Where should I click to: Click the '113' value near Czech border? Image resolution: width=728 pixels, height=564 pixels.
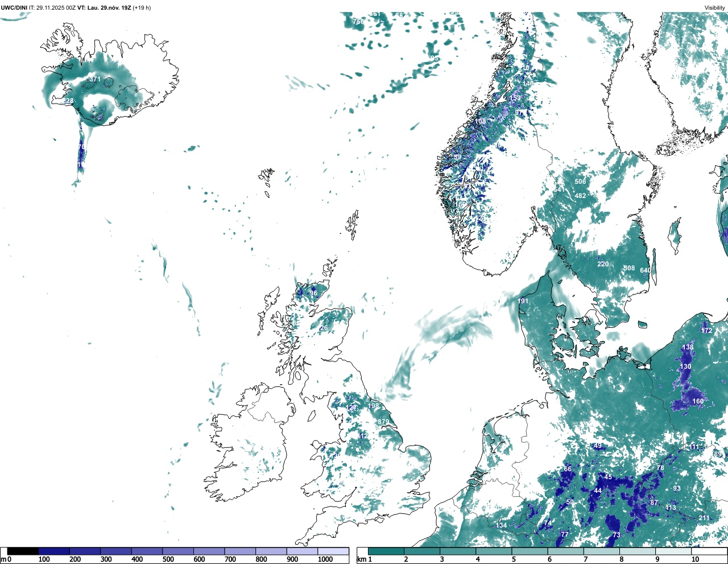(x=671, y=508)
